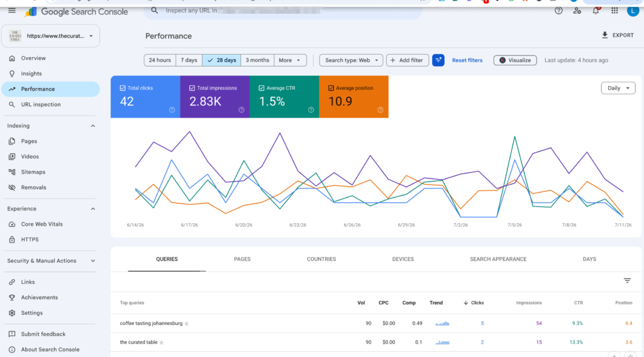Select the 28 days date range
This screenshot has height=357, width=644.
[221, 60]
